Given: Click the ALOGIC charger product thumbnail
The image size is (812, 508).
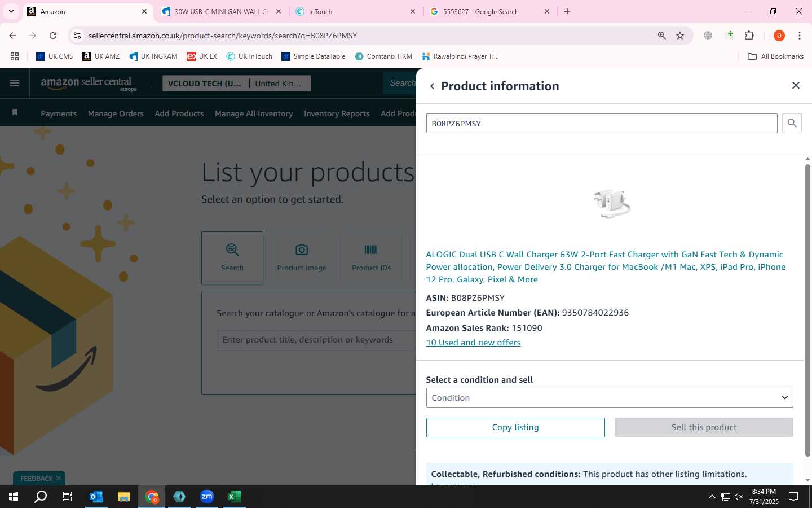Looking at the screenshot, I should [611, 204].
